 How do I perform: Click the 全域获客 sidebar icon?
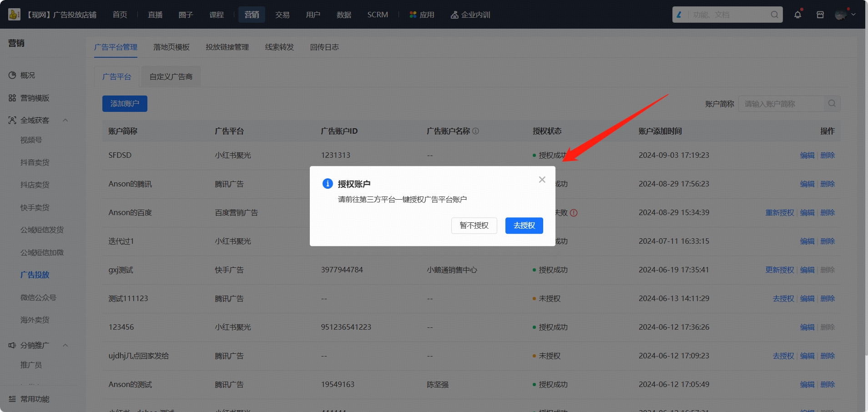tap(12, 120)
